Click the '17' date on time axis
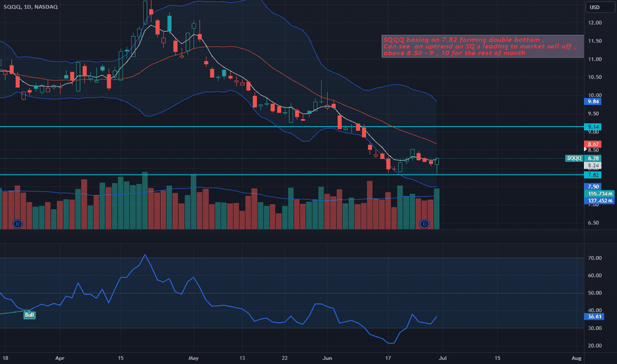 [x=388, y=358]
